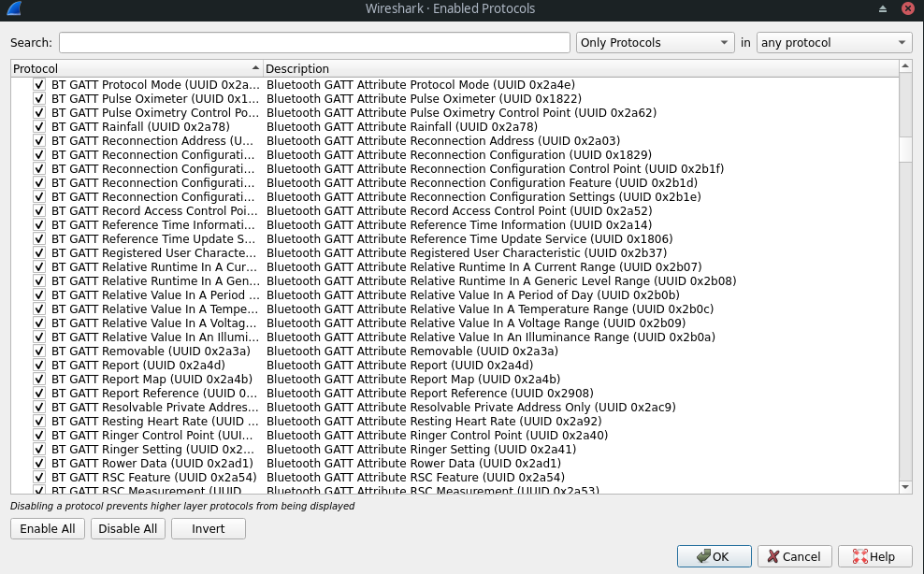Disable BT GATT Reconnection Address checkbox
This screenshot has height=574, width=924.
coord(39,141)
